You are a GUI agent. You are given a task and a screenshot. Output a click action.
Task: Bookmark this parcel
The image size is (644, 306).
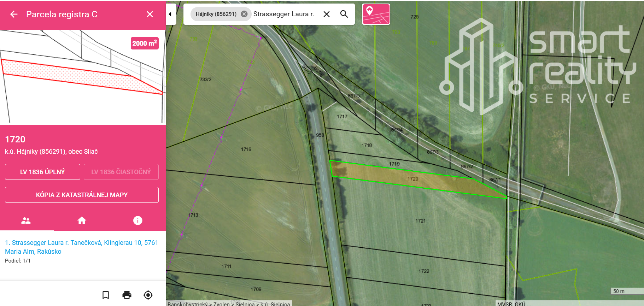[x=106, y=295]
